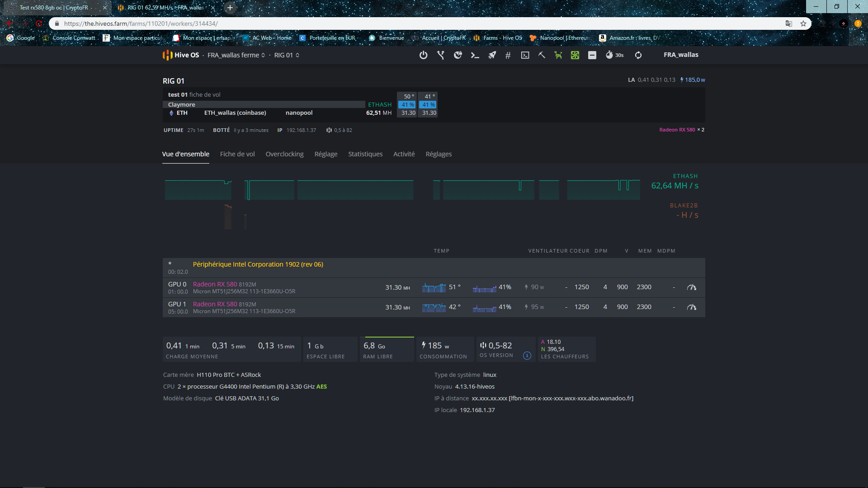
Task: Click the green watchdog dog icon
Action: click(x=558, y=55)
